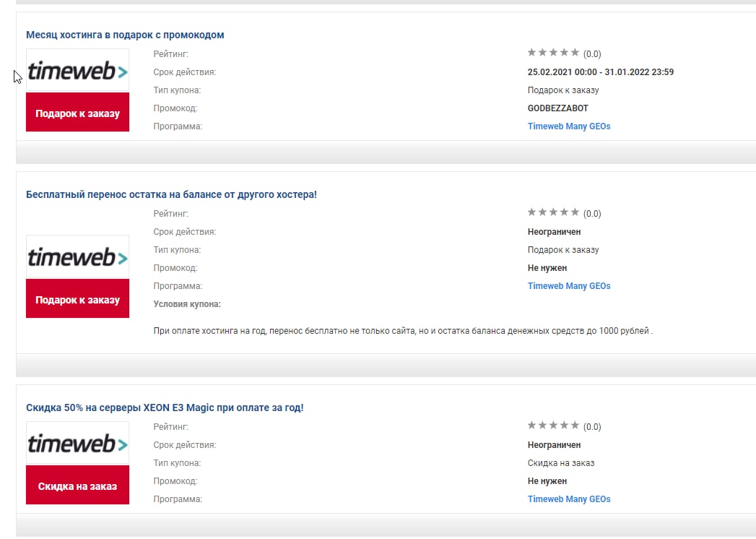Viewport: 756px width, 539px height.
Task: Open the "Месяц хостинга в подарок с промокодом" coupon title
Action: coord(125,35)
